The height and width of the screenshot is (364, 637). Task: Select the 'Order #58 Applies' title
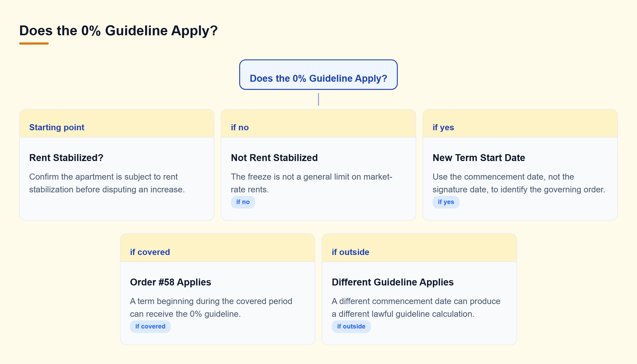pyautogui.click(x=170, y=282)
